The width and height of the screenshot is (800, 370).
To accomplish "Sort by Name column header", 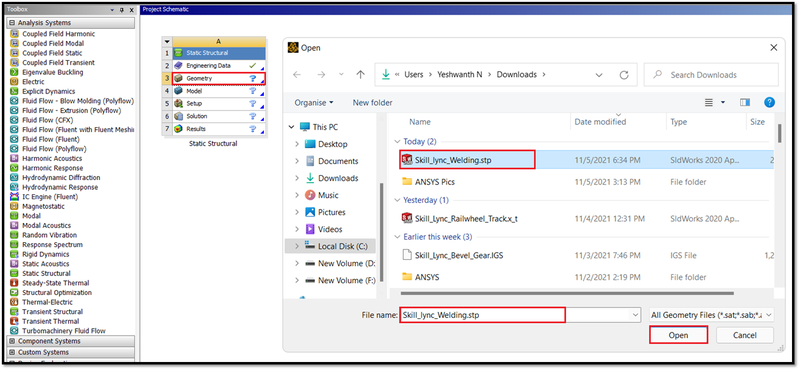I will 420,122.
